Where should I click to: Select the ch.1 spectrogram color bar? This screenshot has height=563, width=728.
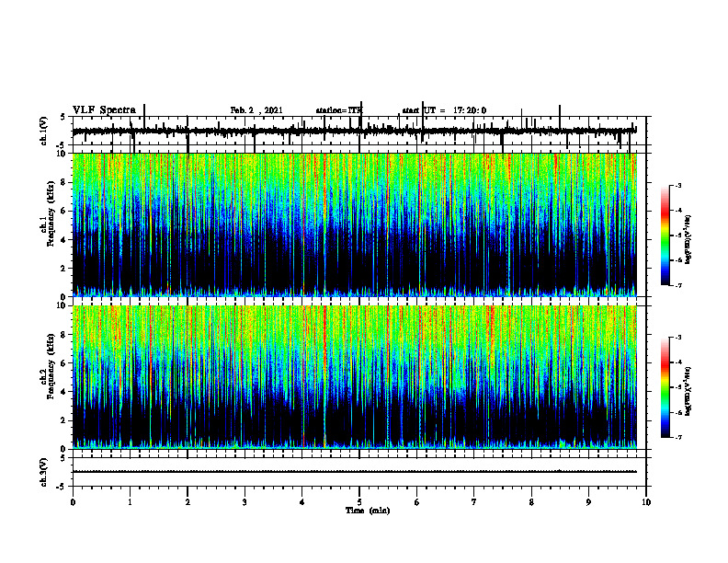click(x=665, y=236)
